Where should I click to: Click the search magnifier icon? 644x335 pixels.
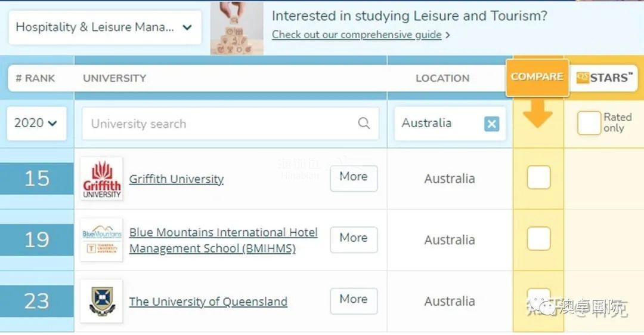tap(364, 124)
